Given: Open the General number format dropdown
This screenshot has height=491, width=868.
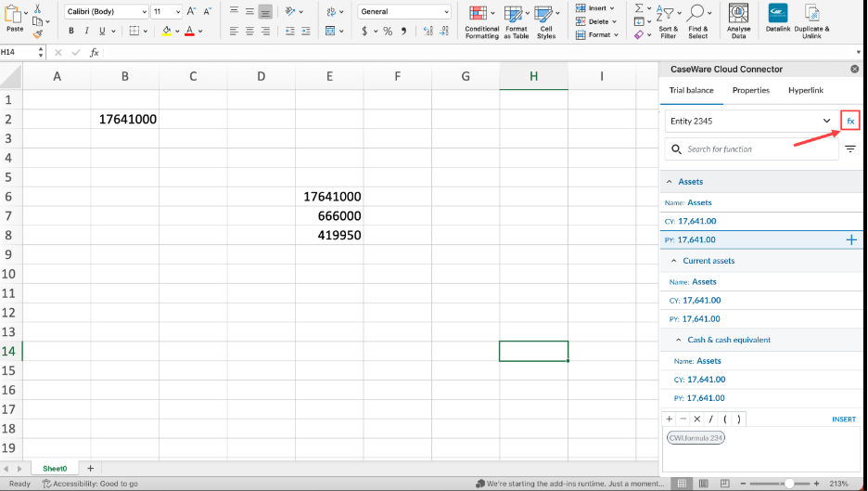Looking at the screenshot, I should [404, 11].
